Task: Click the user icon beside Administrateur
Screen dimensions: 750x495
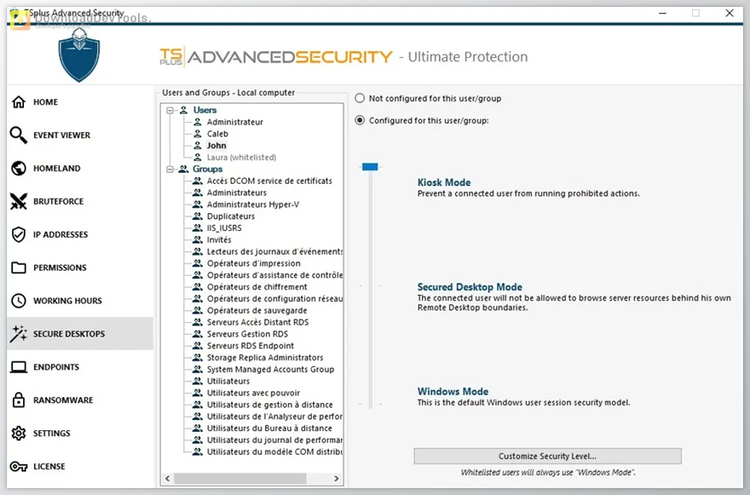Action: tap(198, 122)
